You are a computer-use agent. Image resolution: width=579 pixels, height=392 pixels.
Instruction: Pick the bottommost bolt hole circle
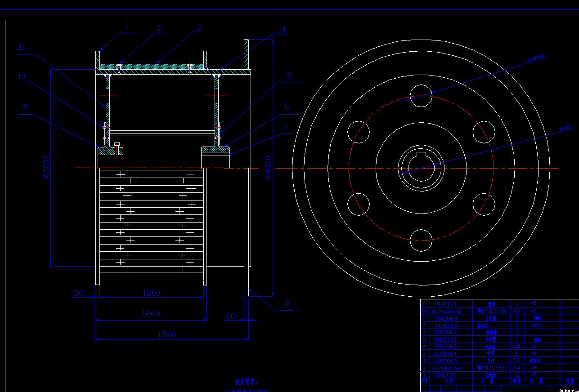(422, 241)
